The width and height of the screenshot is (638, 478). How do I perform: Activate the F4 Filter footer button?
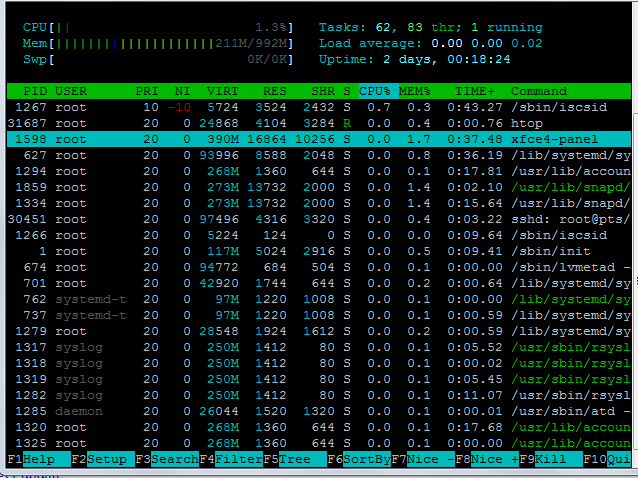[231, 459]
